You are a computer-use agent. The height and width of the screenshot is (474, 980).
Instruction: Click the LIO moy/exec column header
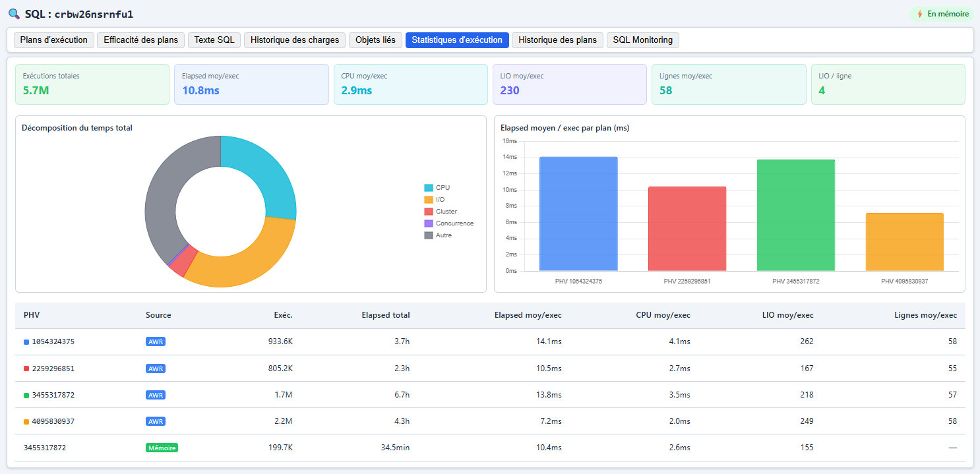click(x=787, y=315)
